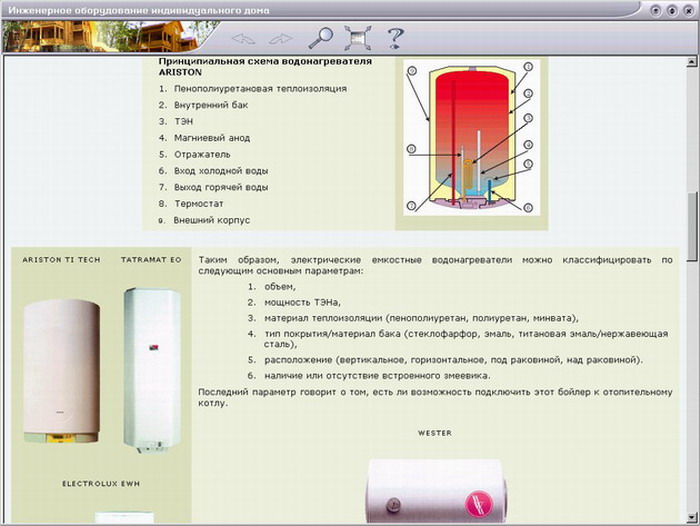The height and width of the screenshot is (526, 700).
Task: Click the vertical scrollbar thumb
Action: tap(692, 225)
